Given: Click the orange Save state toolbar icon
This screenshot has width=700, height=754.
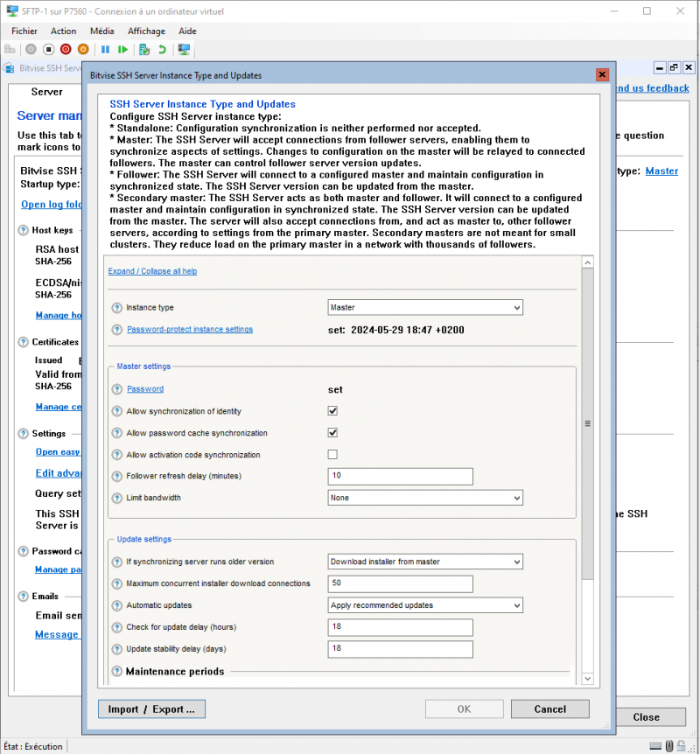Looking at the screenshot, I should point(83,50).
